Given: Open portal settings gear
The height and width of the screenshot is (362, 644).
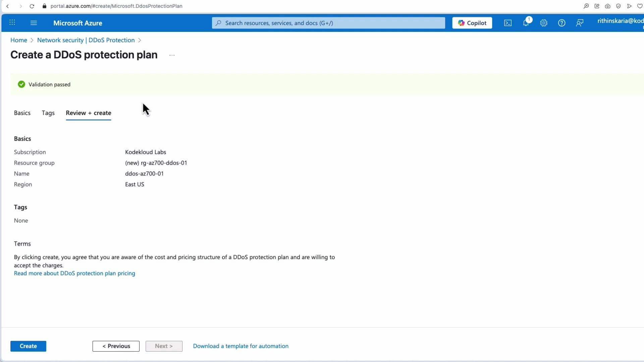Looking at the screenshot, I should 544,23.
